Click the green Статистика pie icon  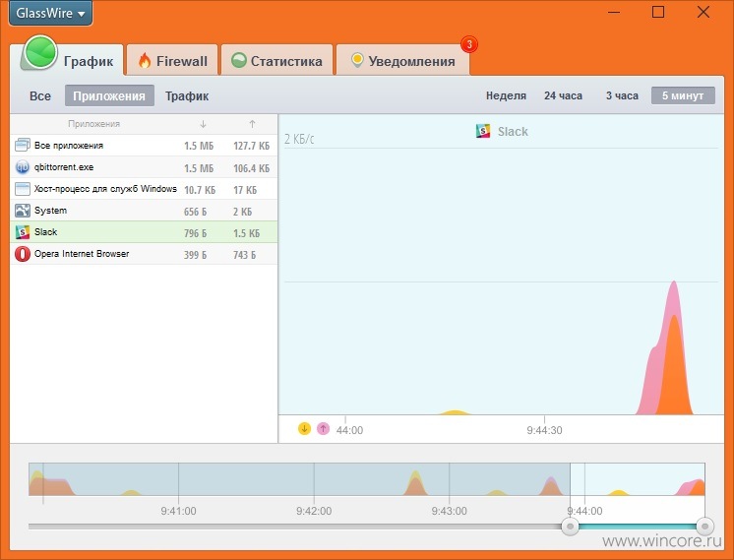coord(239,60)
